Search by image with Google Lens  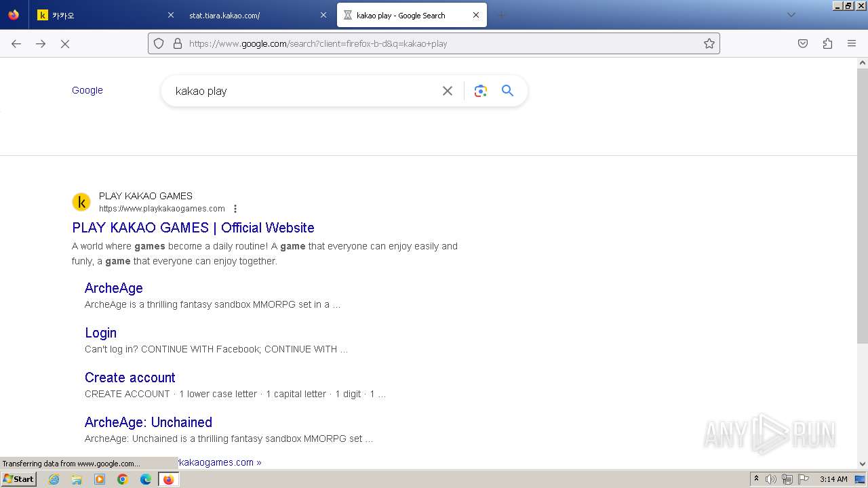pyautogui.click(x=481, y=91)
